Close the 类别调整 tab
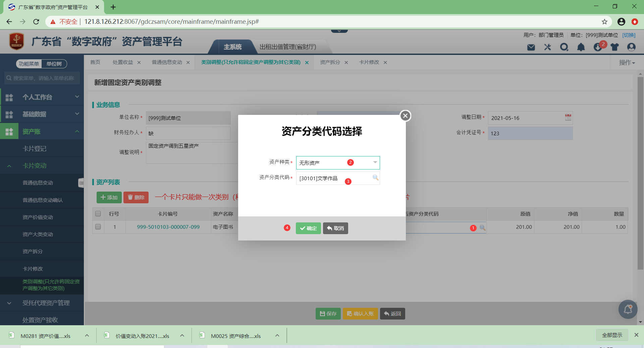644x348 pixels. point(307,63)
